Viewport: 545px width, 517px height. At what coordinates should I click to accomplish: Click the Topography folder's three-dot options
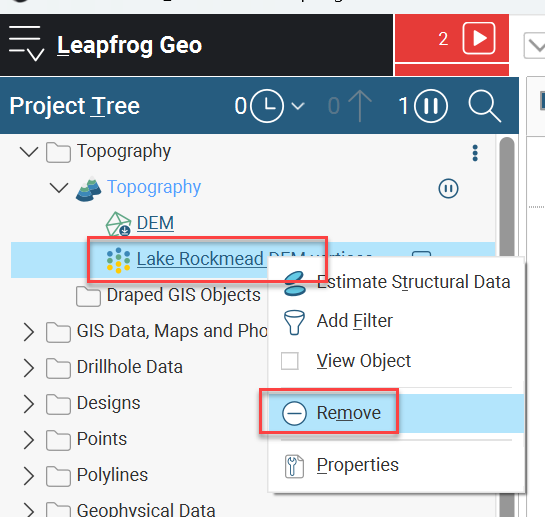pyautogui.click(x=475, y=153)
